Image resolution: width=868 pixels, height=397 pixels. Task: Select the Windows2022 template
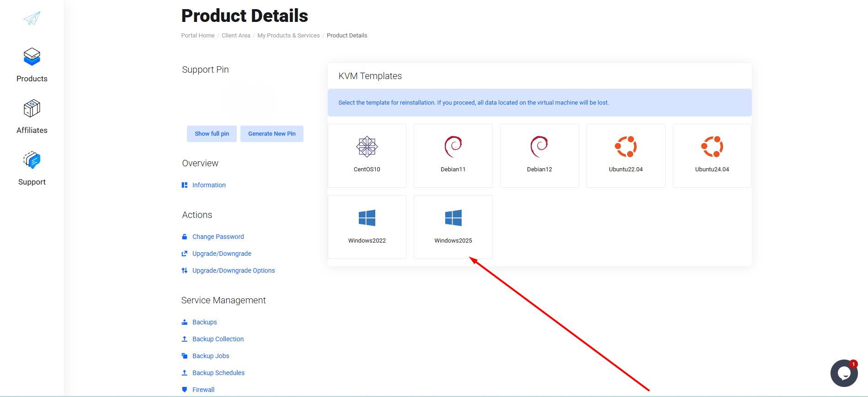click(x=367, y=227)
